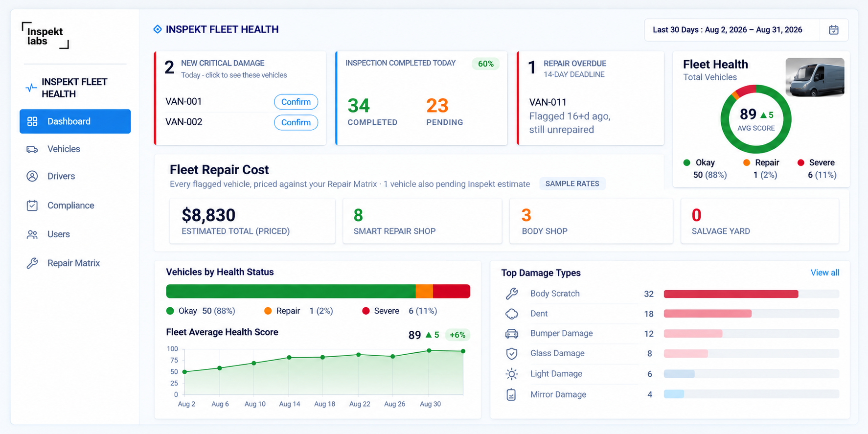The height and width of the screenshot is (434, 868).
Task: Click the Inspekt labs logo
Action: click(x=46, y=35)
